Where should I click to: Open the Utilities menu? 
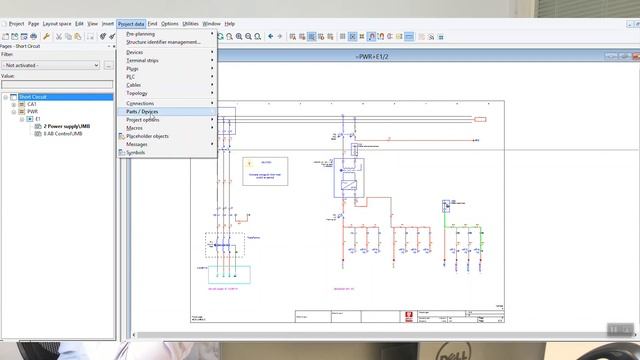[190, 24]
